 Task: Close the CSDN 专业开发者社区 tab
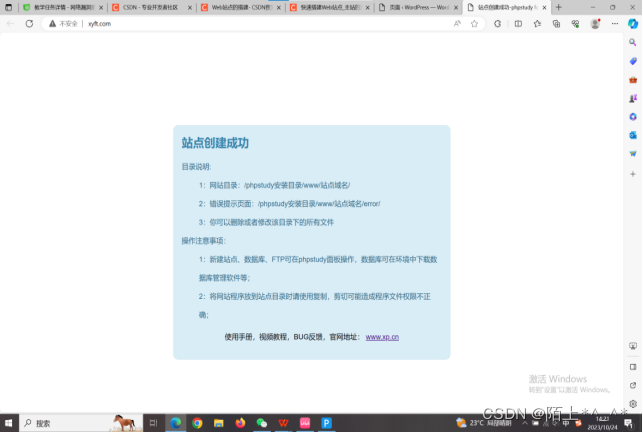(x=189, y=7)
